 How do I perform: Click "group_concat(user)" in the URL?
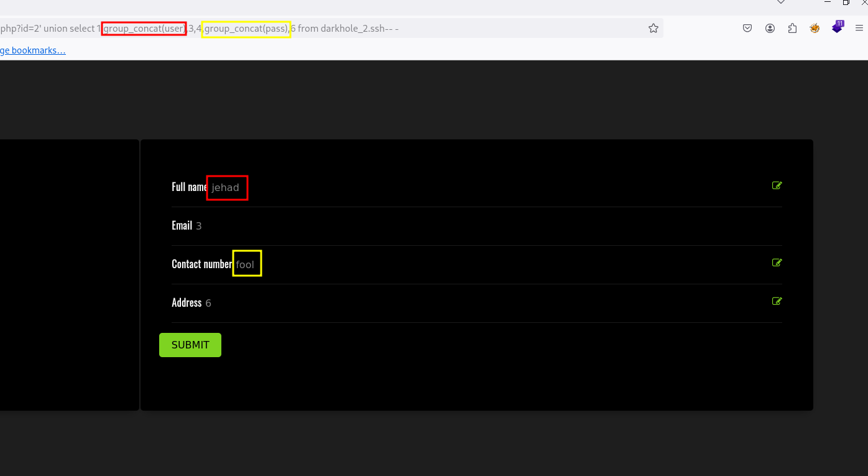pyautogui.click(x=144, y=29)
